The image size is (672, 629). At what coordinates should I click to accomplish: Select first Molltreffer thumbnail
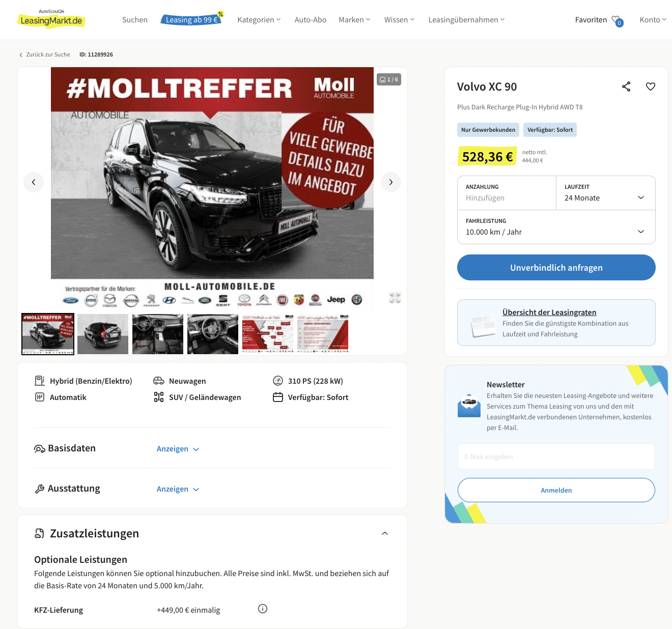(48, 334)
